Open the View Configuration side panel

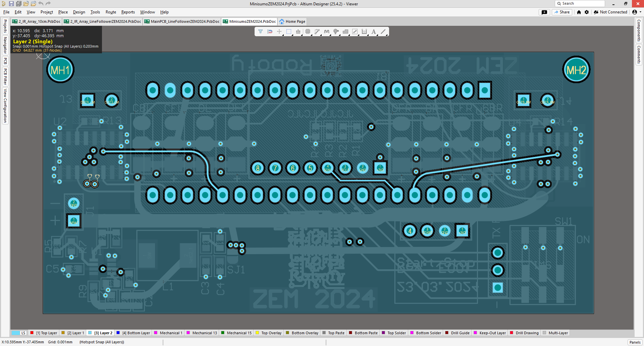[5, 106]
